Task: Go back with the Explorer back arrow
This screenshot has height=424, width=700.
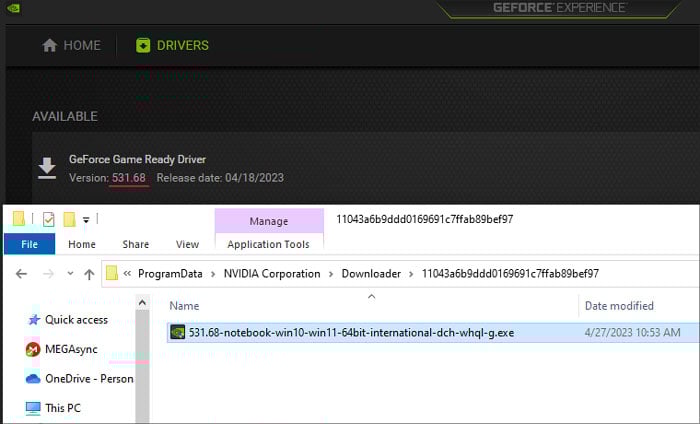Action: tap(21, 274)
